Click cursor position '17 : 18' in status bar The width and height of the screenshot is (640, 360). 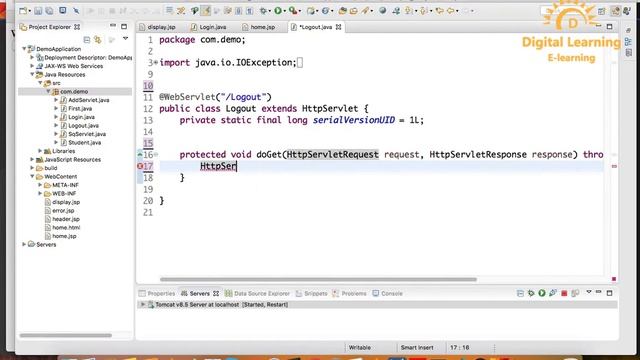point(460,348)
